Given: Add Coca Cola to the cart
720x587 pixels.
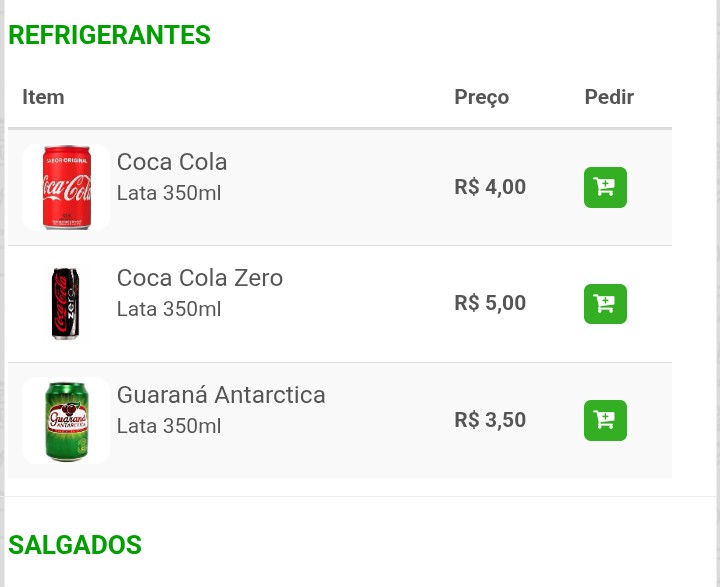Looking at the screenshot, I should pos(605,187).
